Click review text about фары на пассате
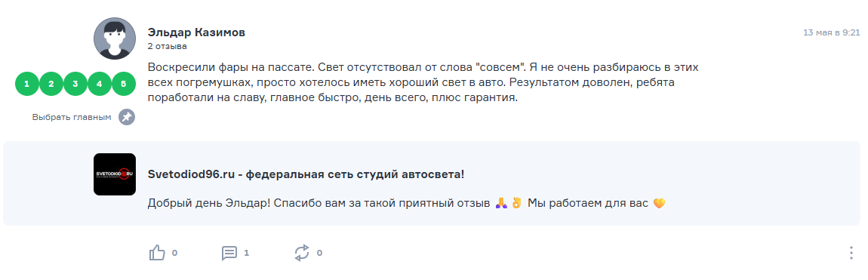The width and height of the screenshot is (868, 280). [423, 84]
